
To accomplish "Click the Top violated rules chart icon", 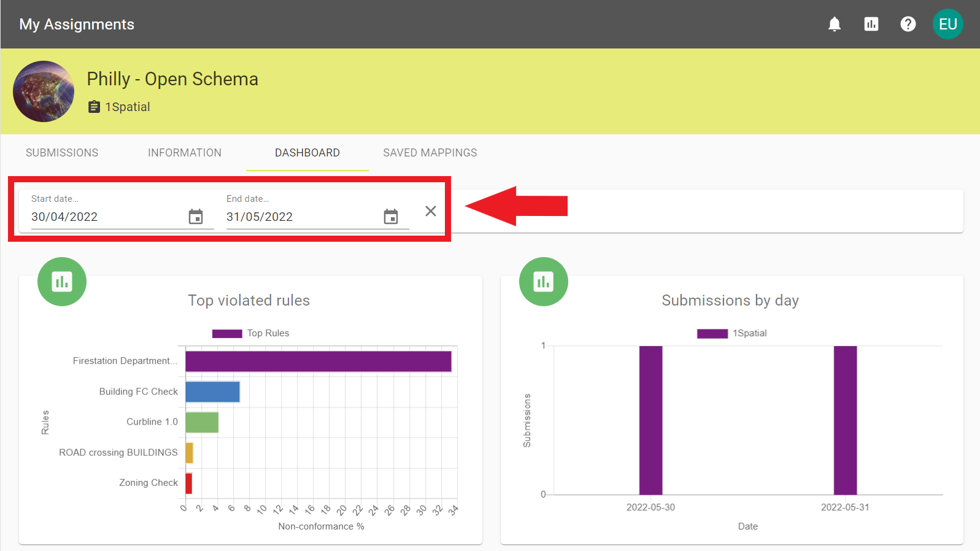I will click(62, 282).
